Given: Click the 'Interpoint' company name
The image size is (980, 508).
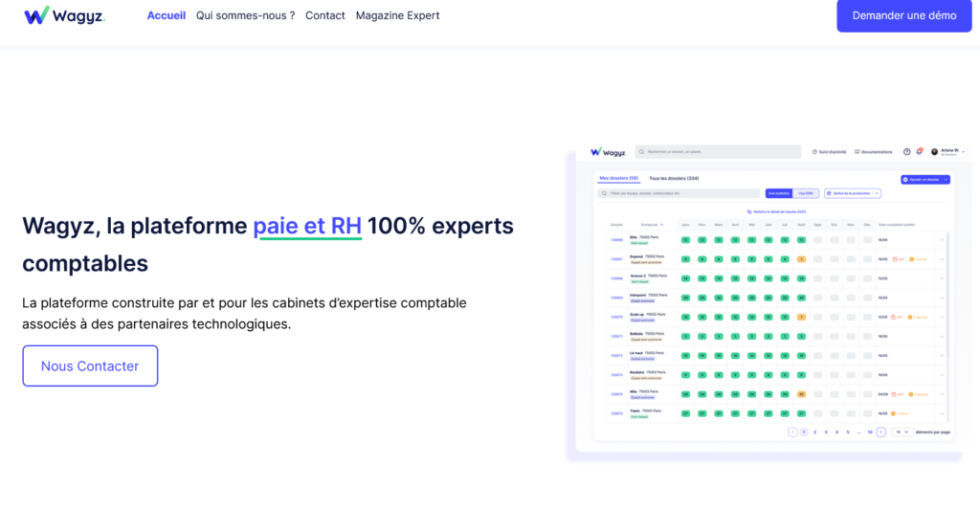Looking at the screenshot, I should (x=638, y=295).
